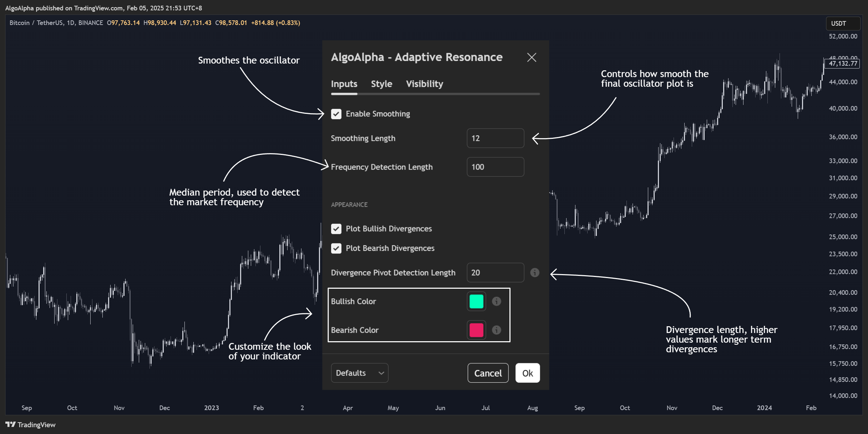Open the Bearish Color swatch
868x434 pixels.
tap(476, 330)
